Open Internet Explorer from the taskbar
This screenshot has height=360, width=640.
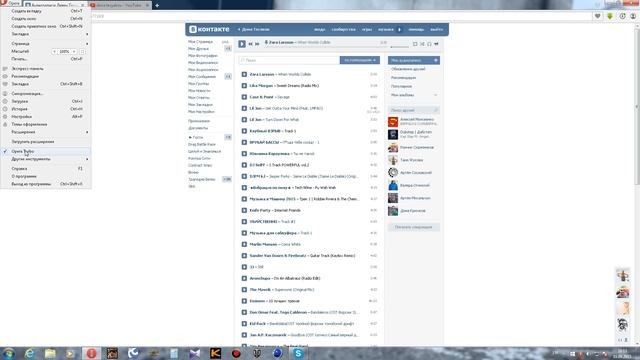(29, 353)
